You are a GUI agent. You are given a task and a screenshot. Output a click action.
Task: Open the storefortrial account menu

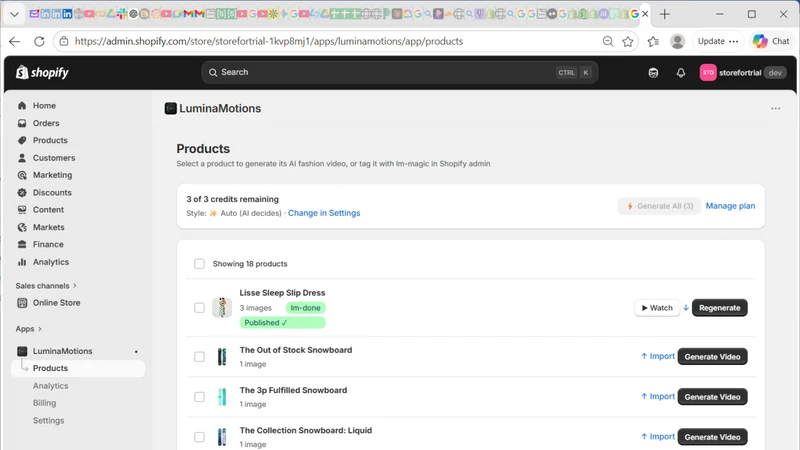click(742, 72)
